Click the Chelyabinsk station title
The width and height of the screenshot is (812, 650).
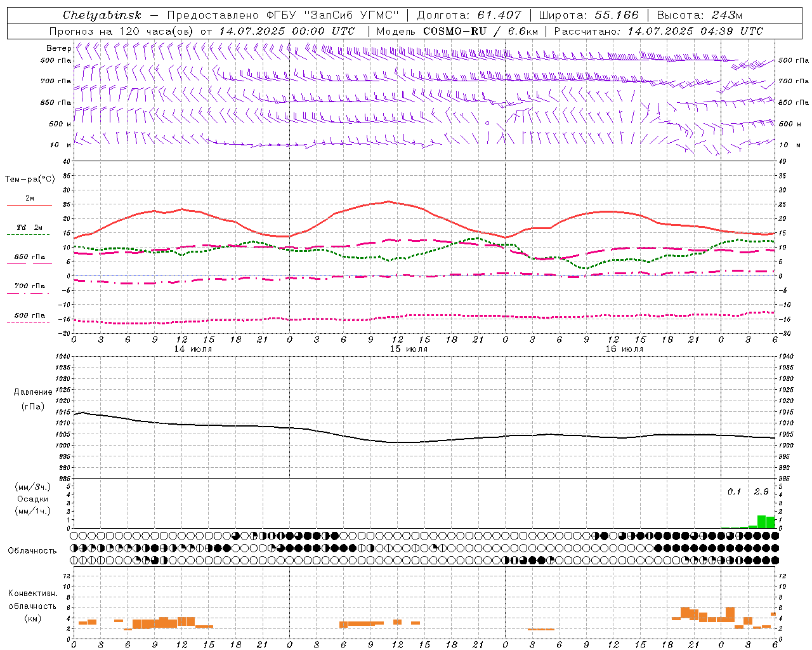[x=101, y=15]
